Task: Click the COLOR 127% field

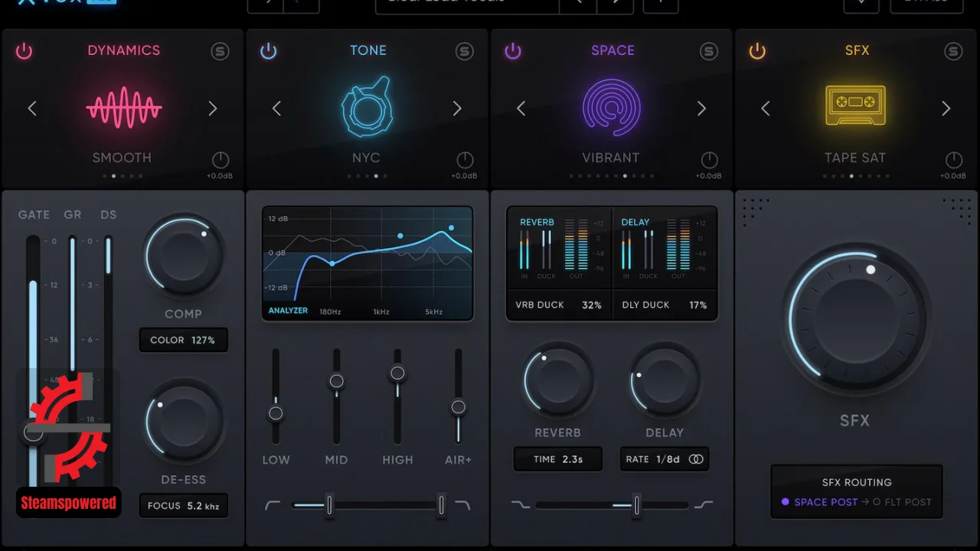Action: tap(184, 340)
